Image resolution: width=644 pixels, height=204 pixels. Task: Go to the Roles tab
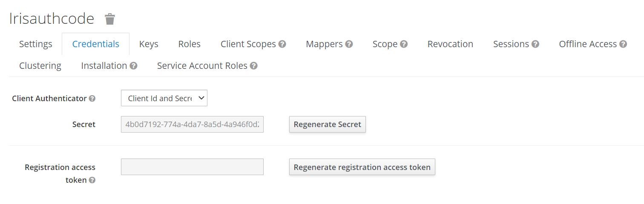click(x=189, y=44)
